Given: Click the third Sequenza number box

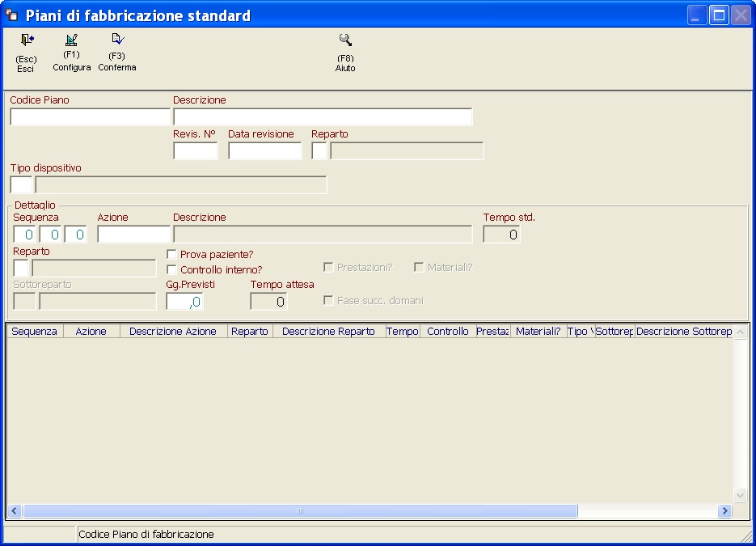Looking at the screenshot, I should (76, 235).
